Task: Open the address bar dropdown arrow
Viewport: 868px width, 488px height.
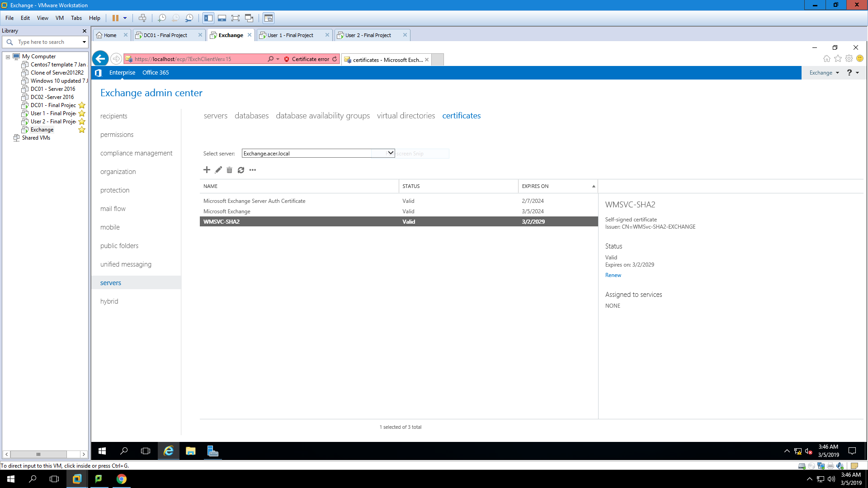Action: [278, 59]
